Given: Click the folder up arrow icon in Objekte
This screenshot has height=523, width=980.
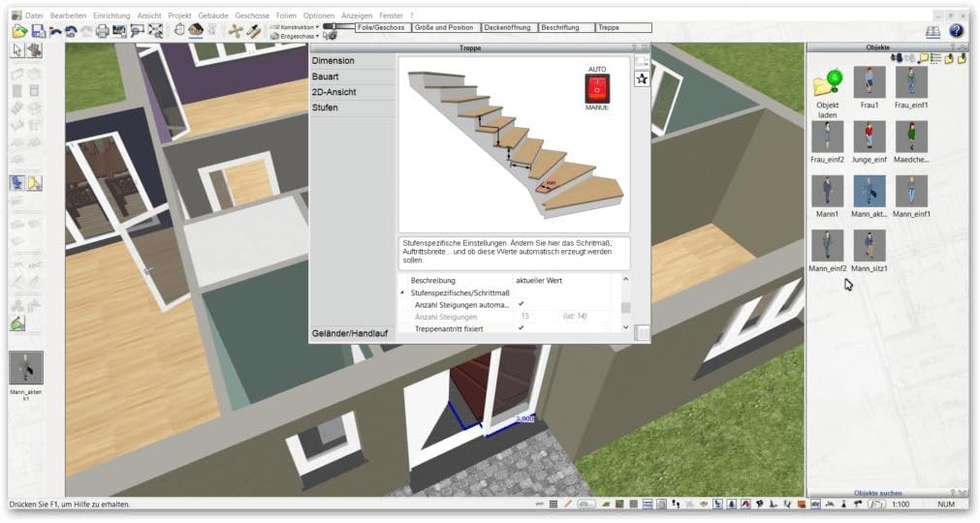Looking at the screenshot, I should (949, 58).
